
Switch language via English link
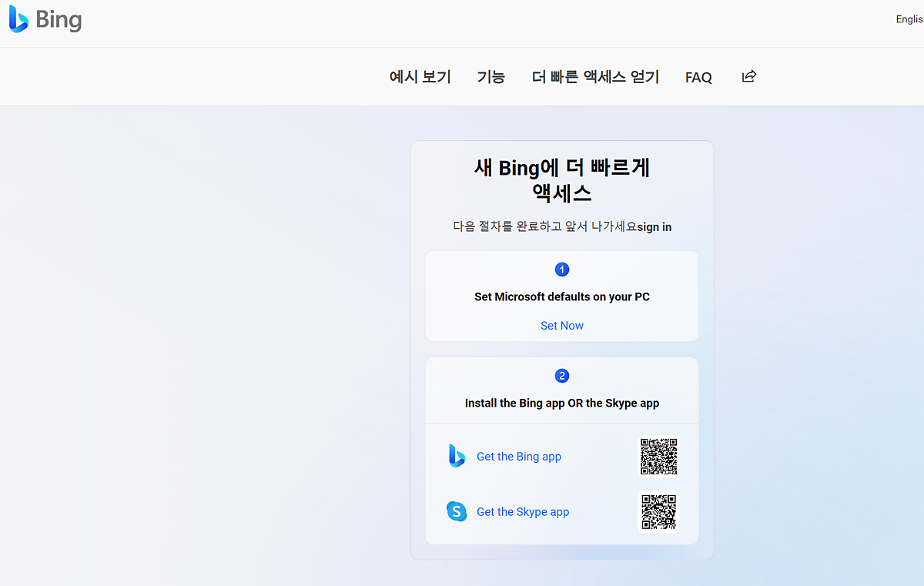pos(909,19)
